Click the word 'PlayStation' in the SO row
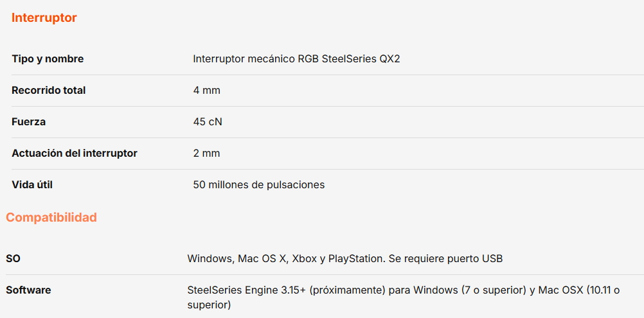This screenshot has height=318, width=644. (355, 259)
